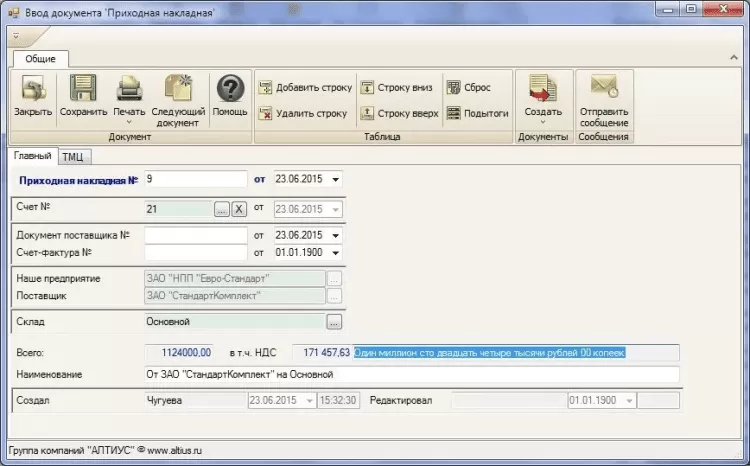Delete a row with Удалить строку

click(x=302, y=113)
